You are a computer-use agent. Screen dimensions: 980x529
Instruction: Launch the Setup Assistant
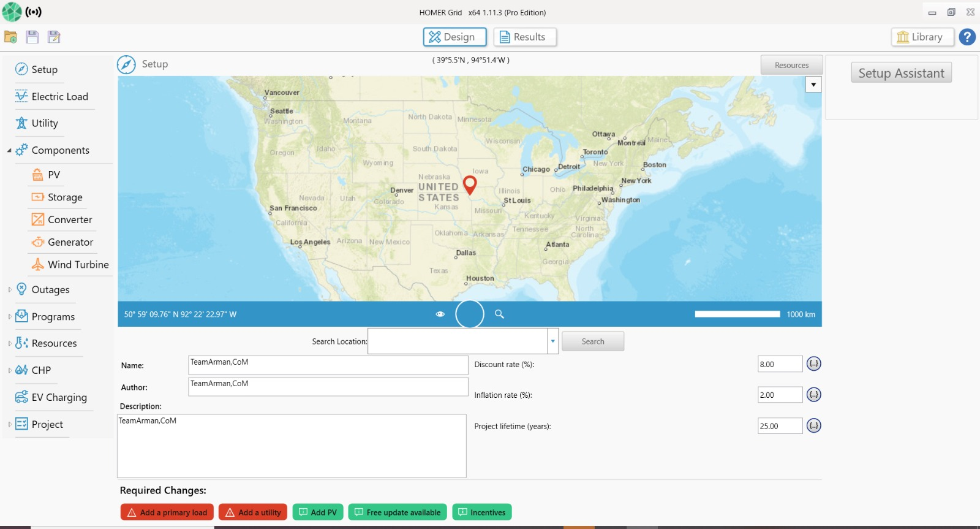point(901,73)
